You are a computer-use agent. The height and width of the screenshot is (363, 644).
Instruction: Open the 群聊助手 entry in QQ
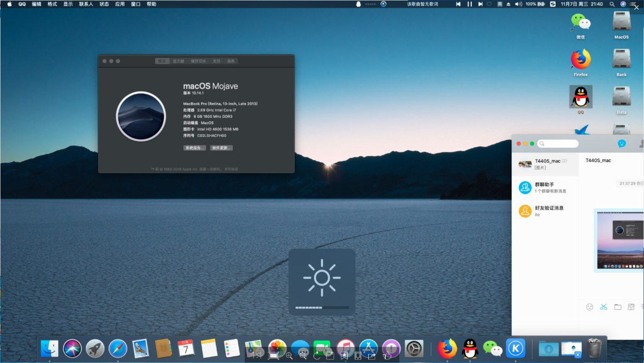click(545, 187)
